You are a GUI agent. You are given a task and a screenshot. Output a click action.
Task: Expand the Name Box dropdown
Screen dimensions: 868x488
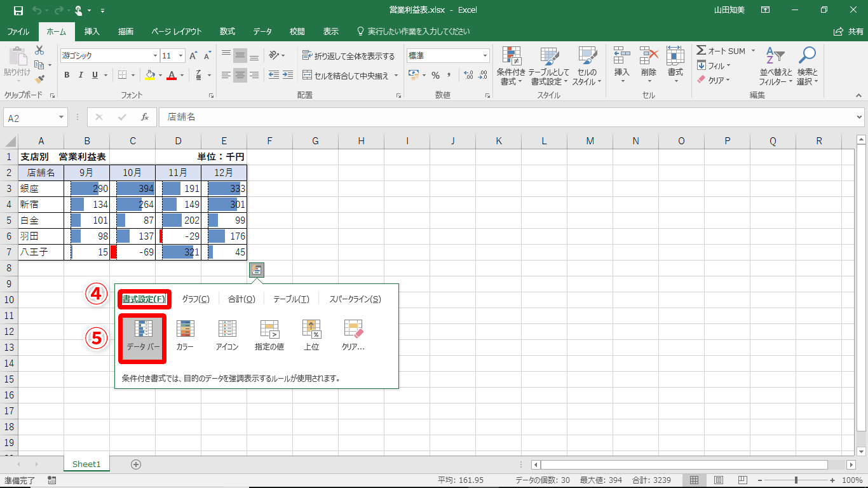(62, 118)
